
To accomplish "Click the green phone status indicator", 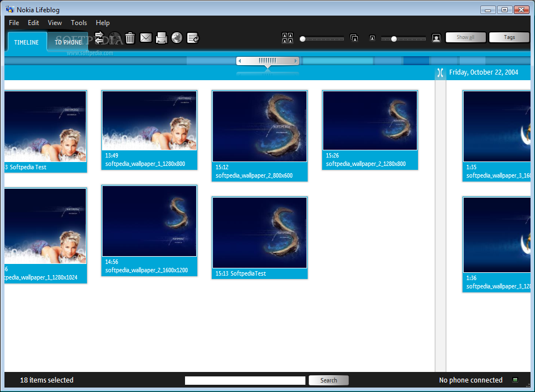I will coord(515,380).
